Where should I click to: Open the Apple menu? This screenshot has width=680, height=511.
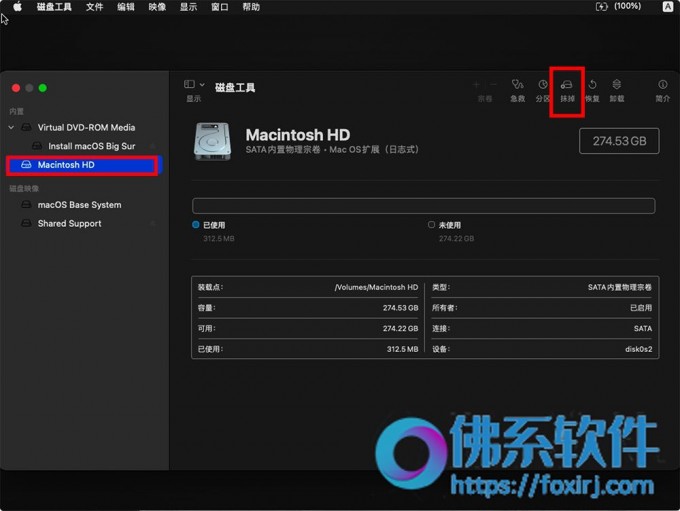17,7
